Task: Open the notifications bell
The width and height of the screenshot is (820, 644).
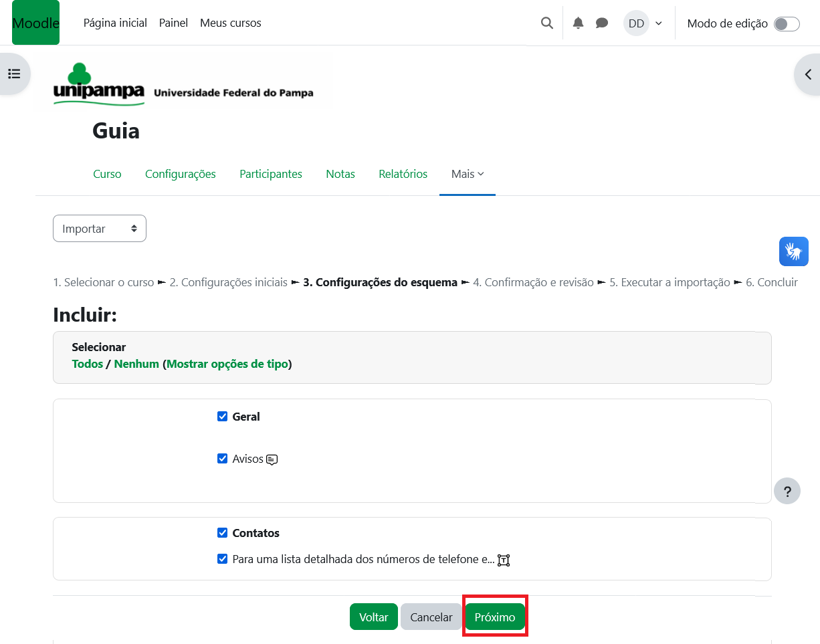Action: click(x=579, y=23)
